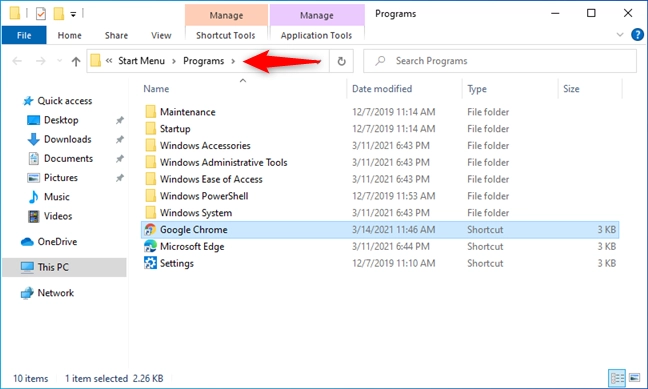Go to Desktop in navigation pane
The height and width of the screenshot is (389, 648).
tap(61, 120)
